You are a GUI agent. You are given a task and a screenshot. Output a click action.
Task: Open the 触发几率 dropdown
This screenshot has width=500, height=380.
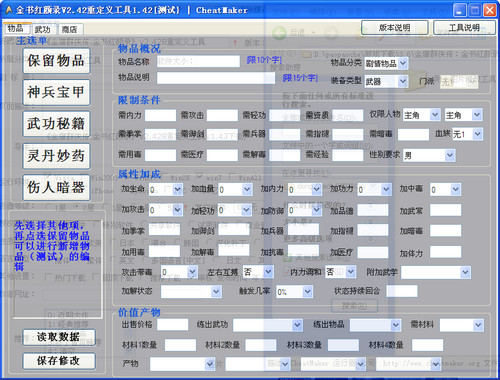[x=295, y=292]
